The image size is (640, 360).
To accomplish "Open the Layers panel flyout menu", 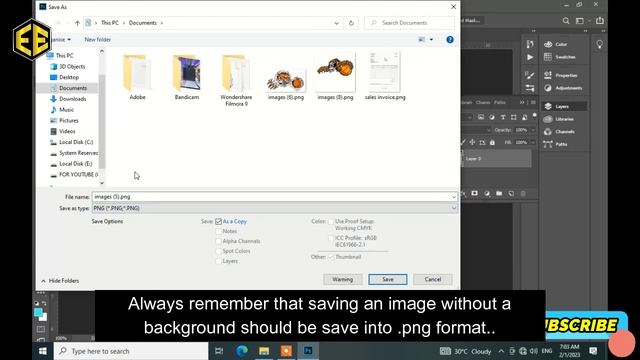I will click(533, 102).
